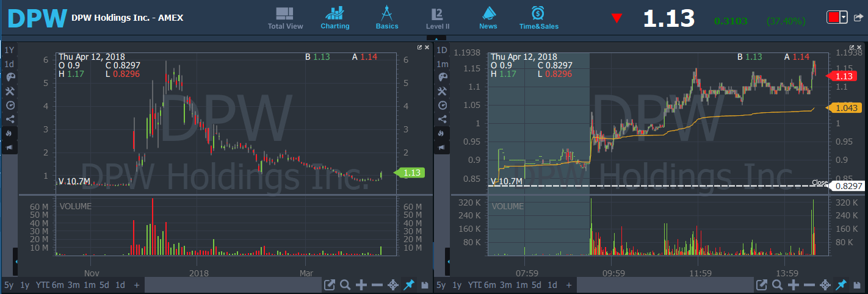Click the magnifier search icon on right chart
The height and width of the screenshot is (294, 868).
pyautogui.click(x=777, y=285)
